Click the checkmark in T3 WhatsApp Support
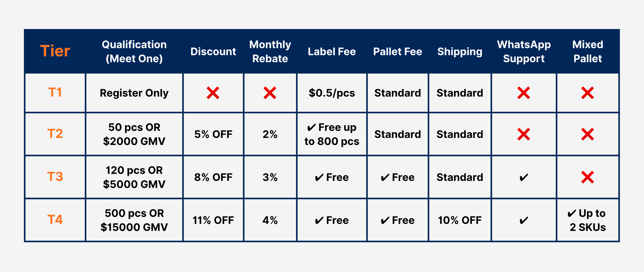The image size is (644, 272). pyautogui.click(x=524, y=177)
